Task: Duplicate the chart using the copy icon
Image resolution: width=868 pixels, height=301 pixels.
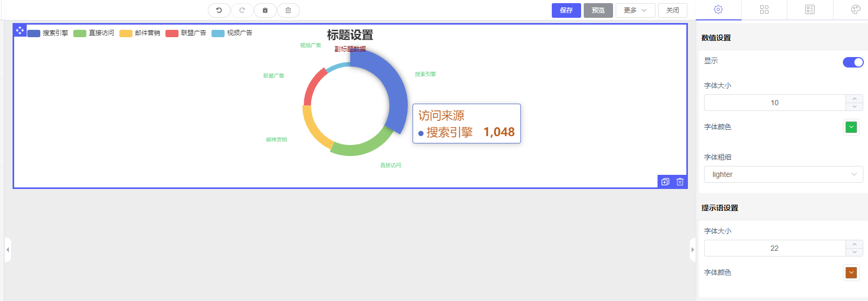Action: click(x=665, y=182)
